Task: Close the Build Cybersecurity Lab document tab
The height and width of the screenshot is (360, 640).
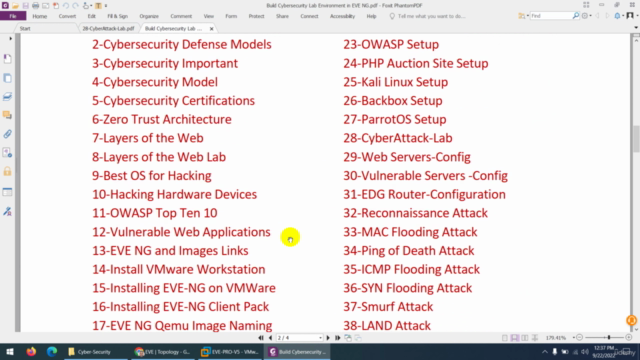Action: [x=211, y=29]
